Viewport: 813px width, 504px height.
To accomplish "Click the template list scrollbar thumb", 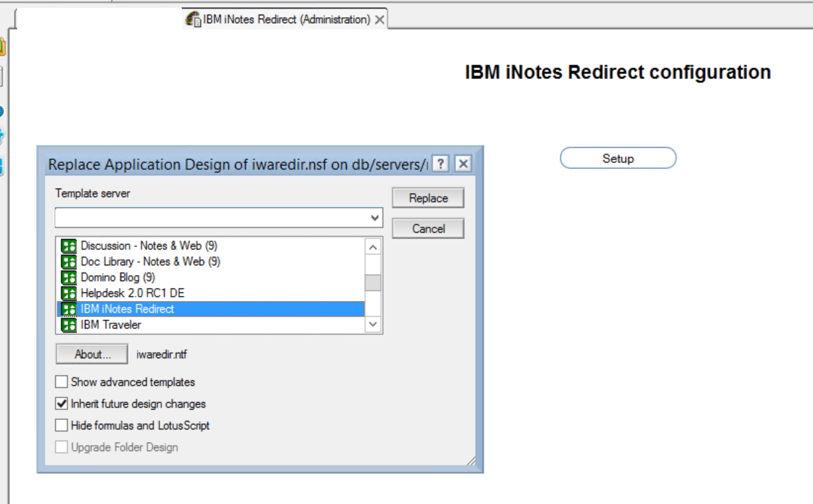I will click(373, 283).
